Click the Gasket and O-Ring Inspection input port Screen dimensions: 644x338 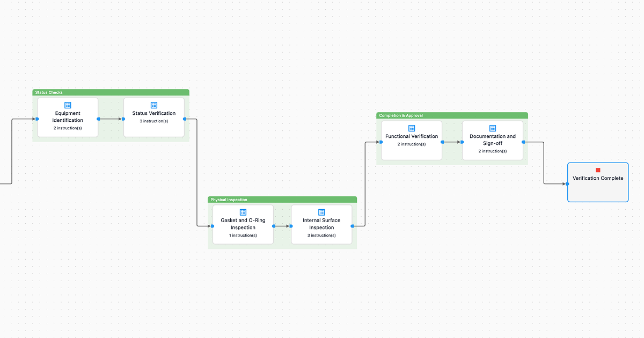pyautogui.click(x=213, y=226)
